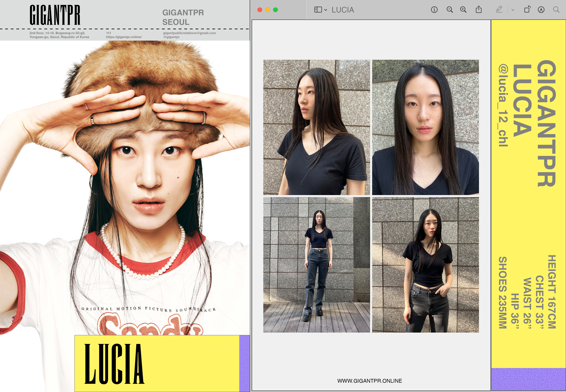Screen dimensions: 566x392
Task: Click the gigantpr.online URL in header
Action: tap(124, 37)
